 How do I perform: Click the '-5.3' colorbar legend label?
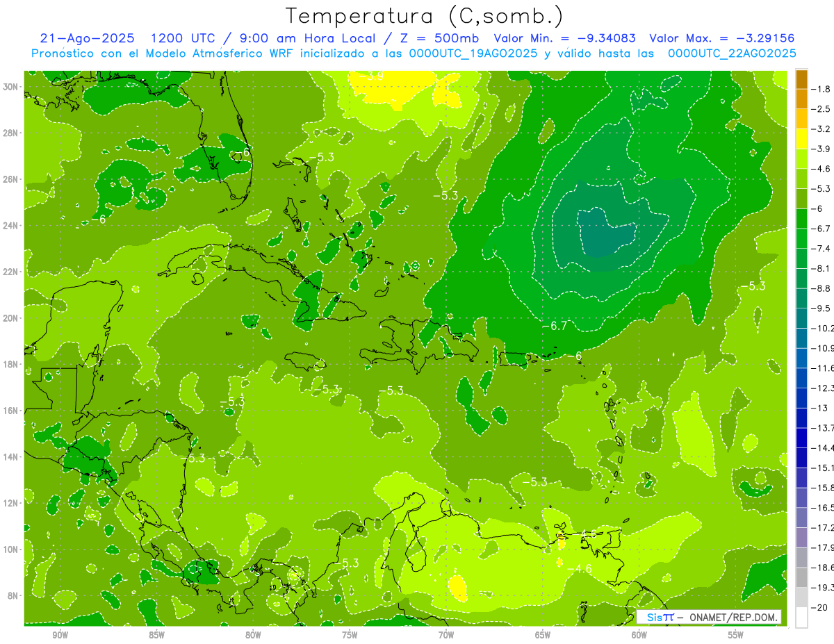821,188
